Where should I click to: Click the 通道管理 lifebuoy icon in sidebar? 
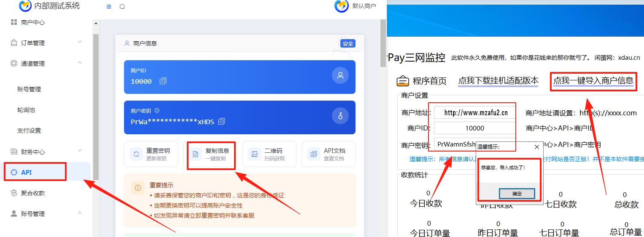pos(14,63)
